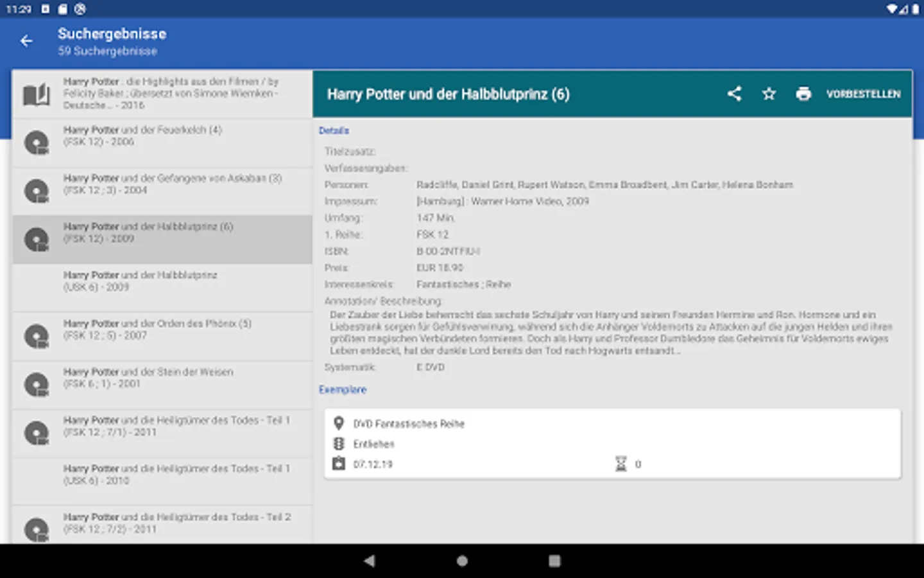The height and width of the screenshot is (578, 924).
Task: Tap the Android recent apps button
Action: 554,561
